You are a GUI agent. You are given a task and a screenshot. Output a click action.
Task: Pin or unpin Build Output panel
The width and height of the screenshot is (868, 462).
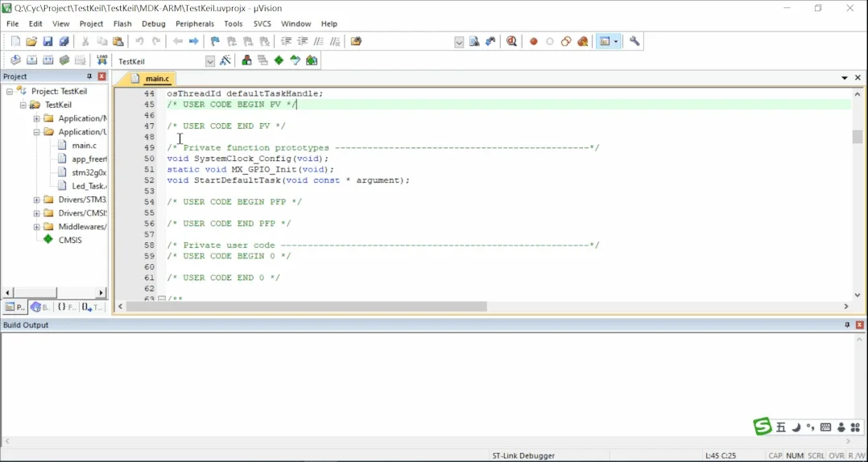coord(847,325)
